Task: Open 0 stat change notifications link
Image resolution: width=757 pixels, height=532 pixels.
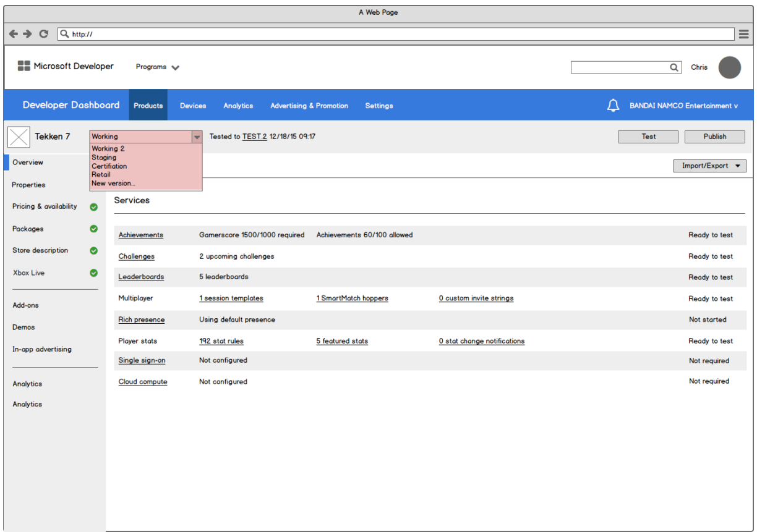Action: pyautogui.click(x=482, y=341)
